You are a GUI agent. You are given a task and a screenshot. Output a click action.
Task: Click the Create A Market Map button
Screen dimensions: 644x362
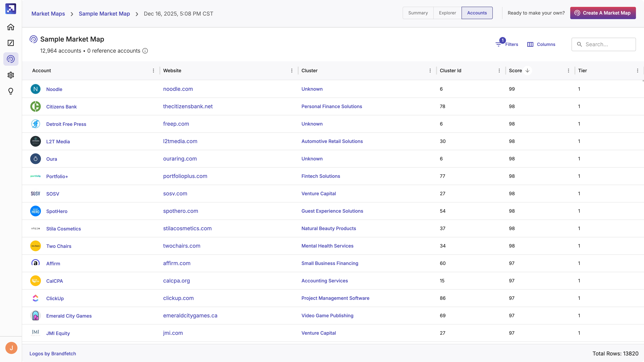click(603, 13)
